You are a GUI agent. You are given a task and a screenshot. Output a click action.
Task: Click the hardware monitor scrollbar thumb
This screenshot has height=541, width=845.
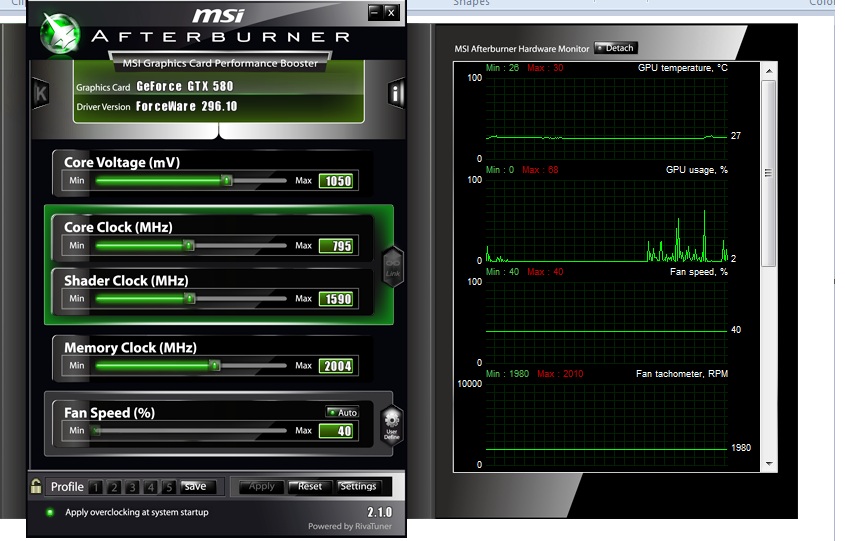point(769,173)
